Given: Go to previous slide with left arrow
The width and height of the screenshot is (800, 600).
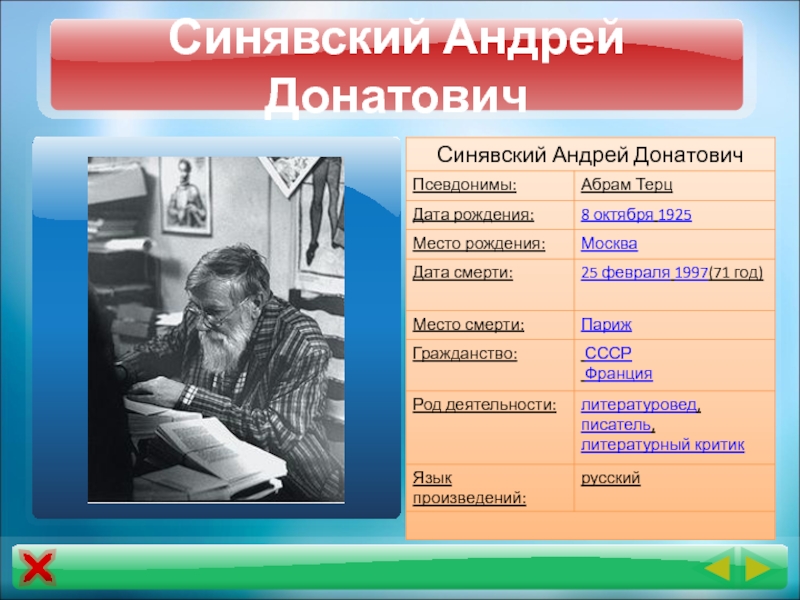Looking at the screenshot, I should [718, 567].
